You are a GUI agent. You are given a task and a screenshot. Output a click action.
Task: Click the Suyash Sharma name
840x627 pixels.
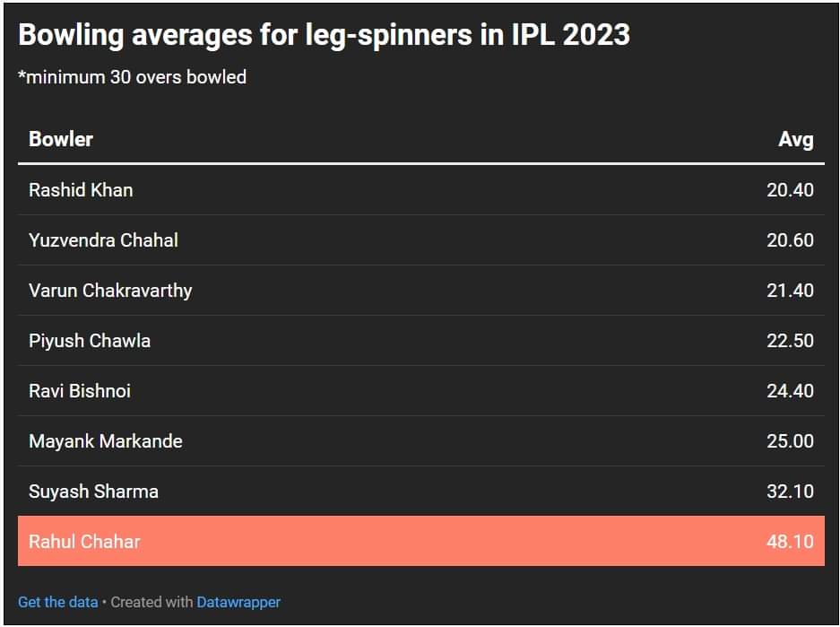tap(93, 492)
